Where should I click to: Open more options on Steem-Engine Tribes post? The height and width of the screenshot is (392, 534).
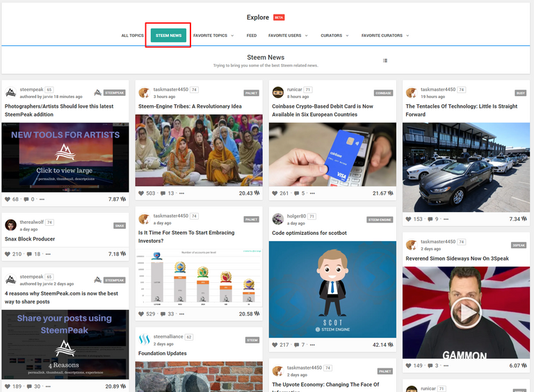point(181,193)
